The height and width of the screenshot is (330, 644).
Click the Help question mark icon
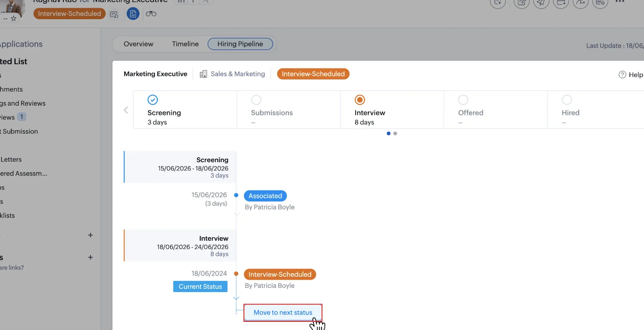(622, 75)
